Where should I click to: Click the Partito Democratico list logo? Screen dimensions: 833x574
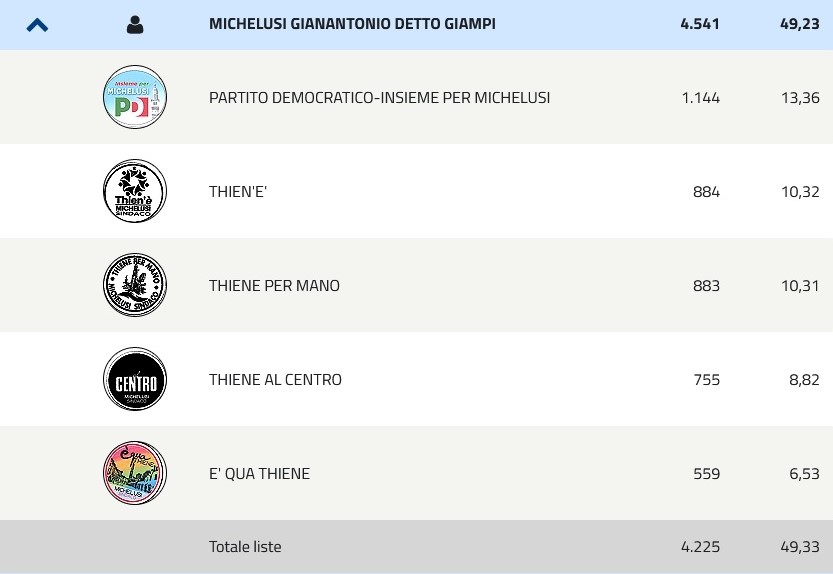coord(135,98)
